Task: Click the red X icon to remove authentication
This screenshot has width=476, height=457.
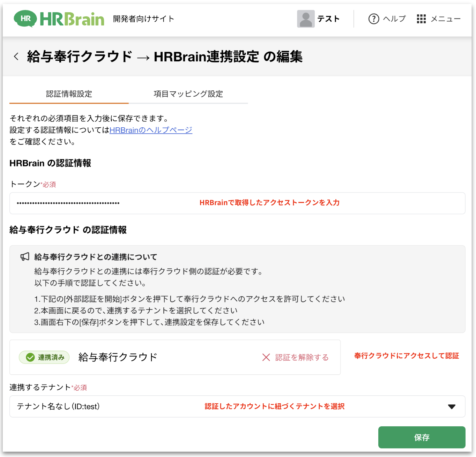Action: click(266, 357)
